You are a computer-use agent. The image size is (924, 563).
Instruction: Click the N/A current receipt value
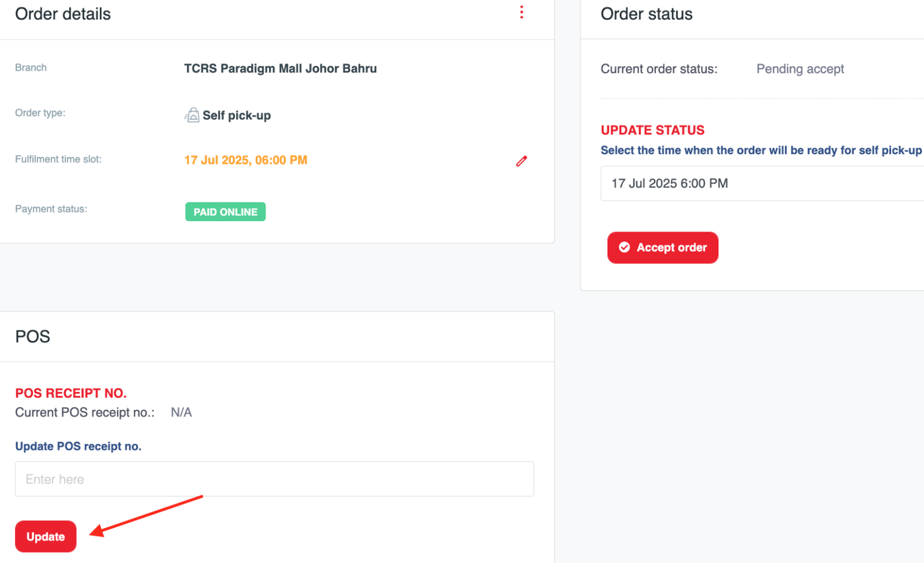tap(181, 413)
